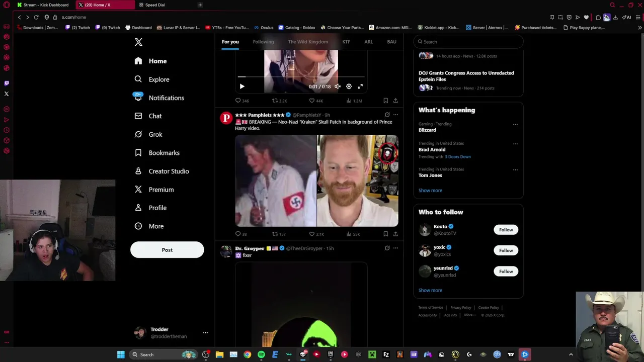Open options for Tom Jones trend
644x362 pixels.
[515, 169]
